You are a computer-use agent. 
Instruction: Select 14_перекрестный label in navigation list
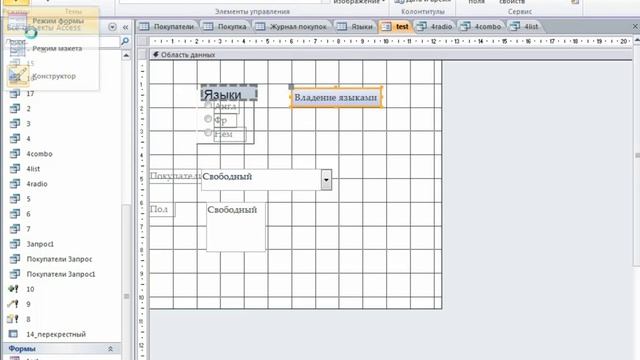coord(56,334)
